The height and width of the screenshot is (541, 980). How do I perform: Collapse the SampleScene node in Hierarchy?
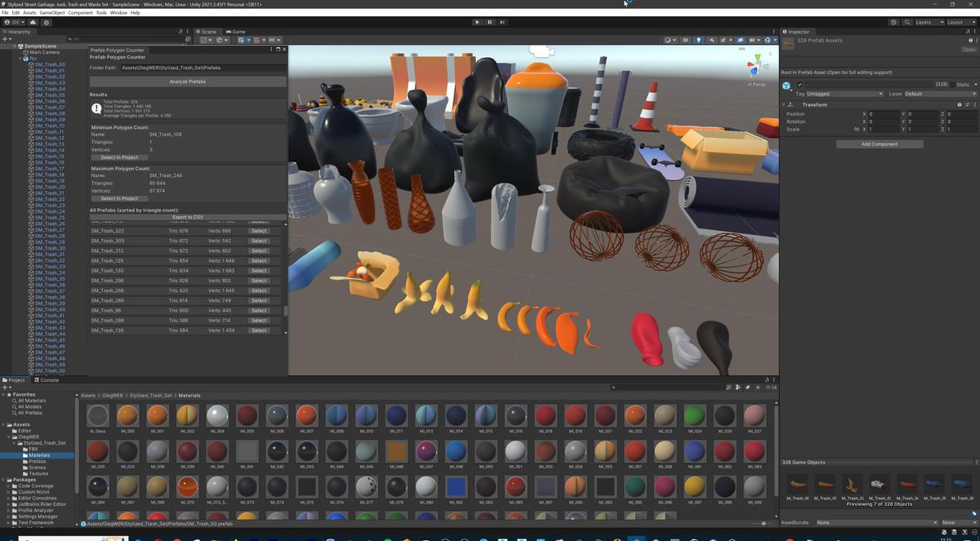(x=14, y=46)
